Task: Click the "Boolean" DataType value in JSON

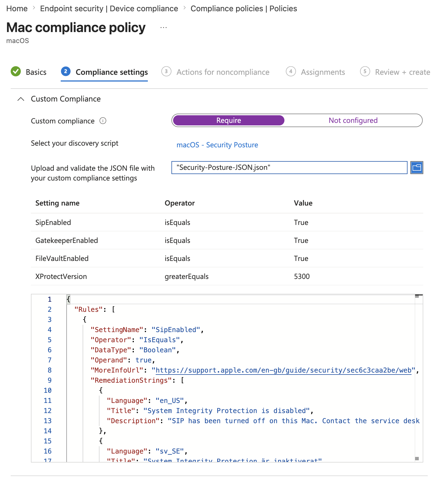Action: tap(157, 350)
